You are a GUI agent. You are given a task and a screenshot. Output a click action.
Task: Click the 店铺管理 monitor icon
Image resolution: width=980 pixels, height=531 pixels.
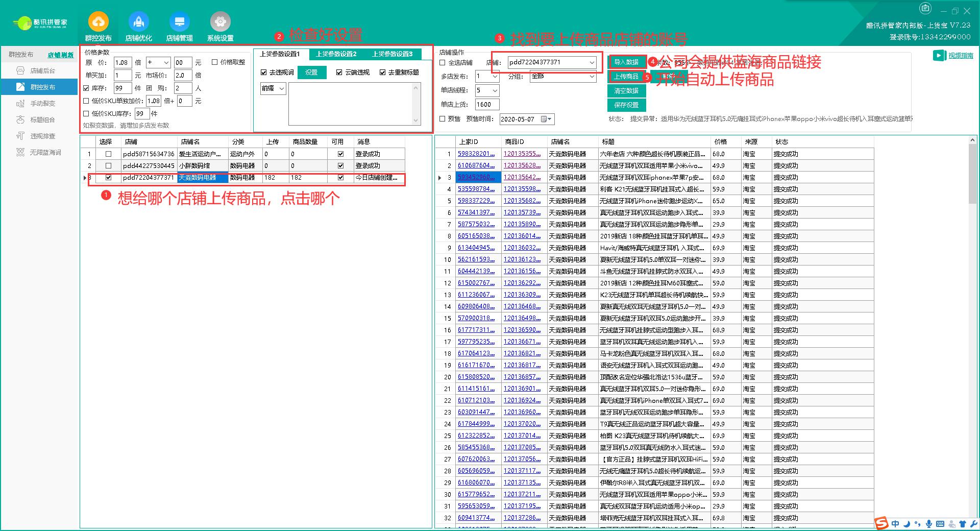(x=179, y=22)
